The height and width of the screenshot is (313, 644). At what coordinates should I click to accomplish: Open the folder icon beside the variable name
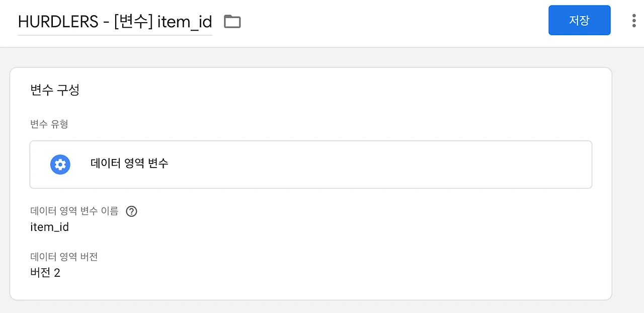(x=232, y=22)
